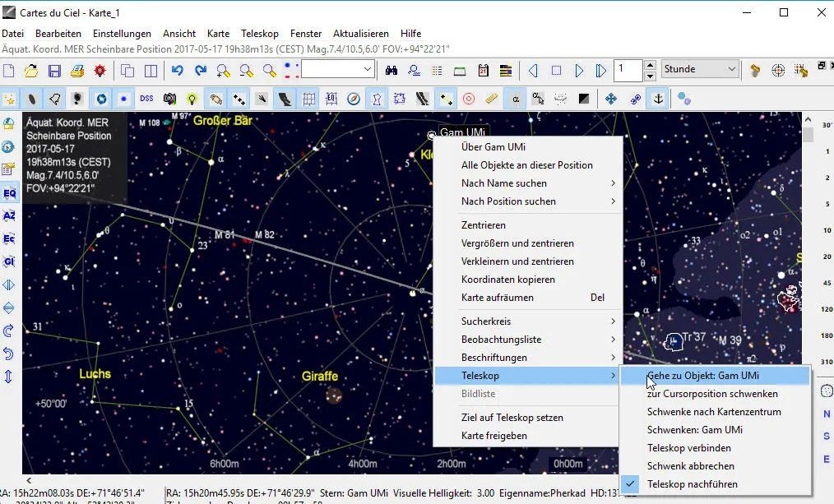Click the anchor icon in the toolbar
The width and height of the screenshot is (834, 504).
coord(657,99)
